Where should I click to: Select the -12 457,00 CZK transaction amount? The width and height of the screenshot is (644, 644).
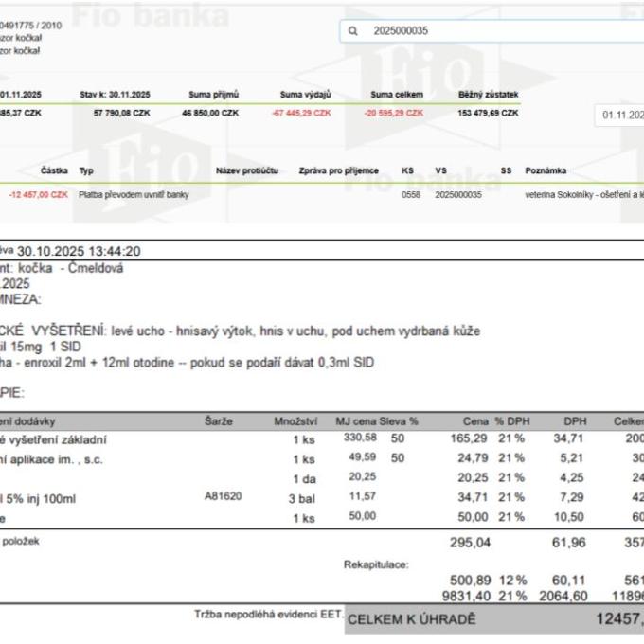(x=39, y=194)
